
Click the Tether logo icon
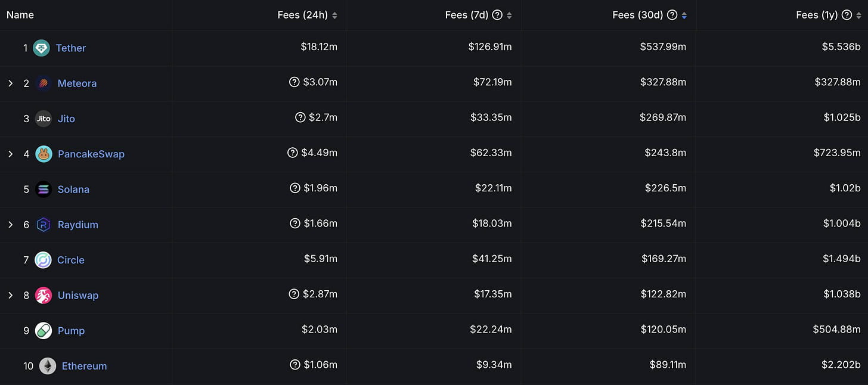(x=41, y=48)
